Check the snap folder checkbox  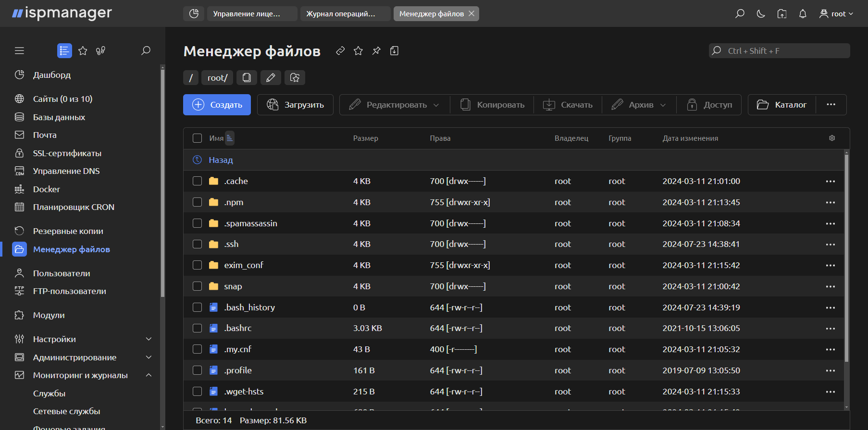pyautogui.click(x=197, y=286)
